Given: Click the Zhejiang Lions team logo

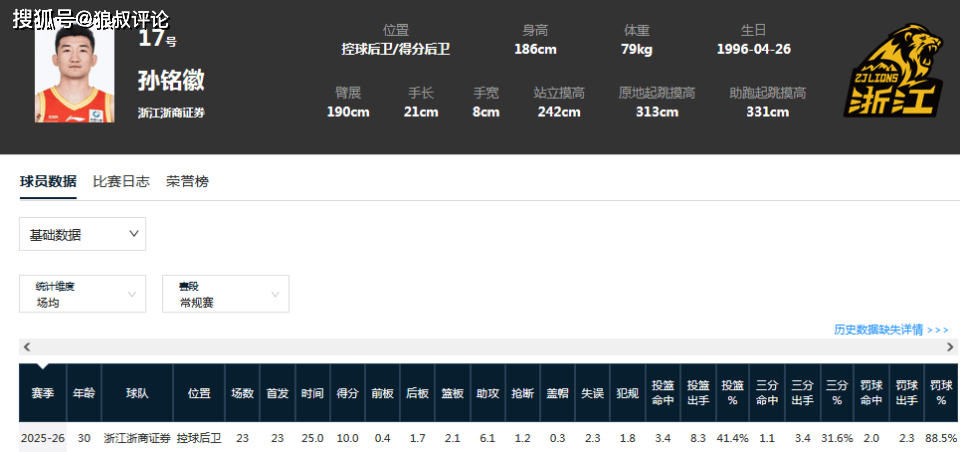Looking at the screenshot, I should (893, 70).
